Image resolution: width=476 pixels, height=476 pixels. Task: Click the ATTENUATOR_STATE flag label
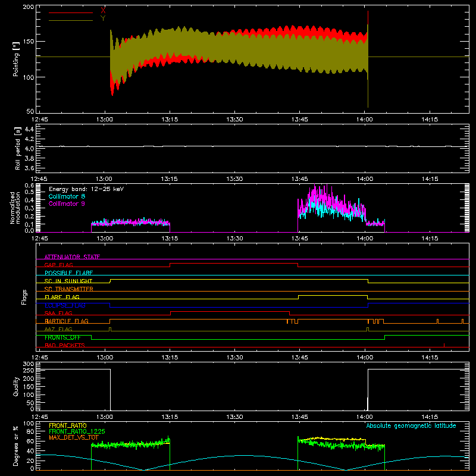pos(72,257)
